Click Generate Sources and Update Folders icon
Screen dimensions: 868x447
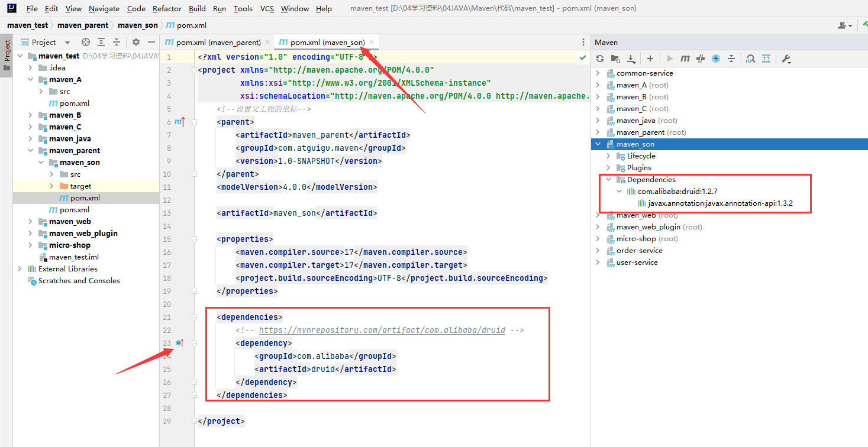[x=615, y=59]
